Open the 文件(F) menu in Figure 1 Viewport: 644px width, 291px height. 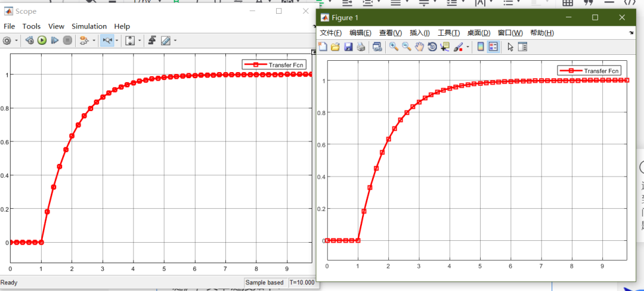point(330,33)
